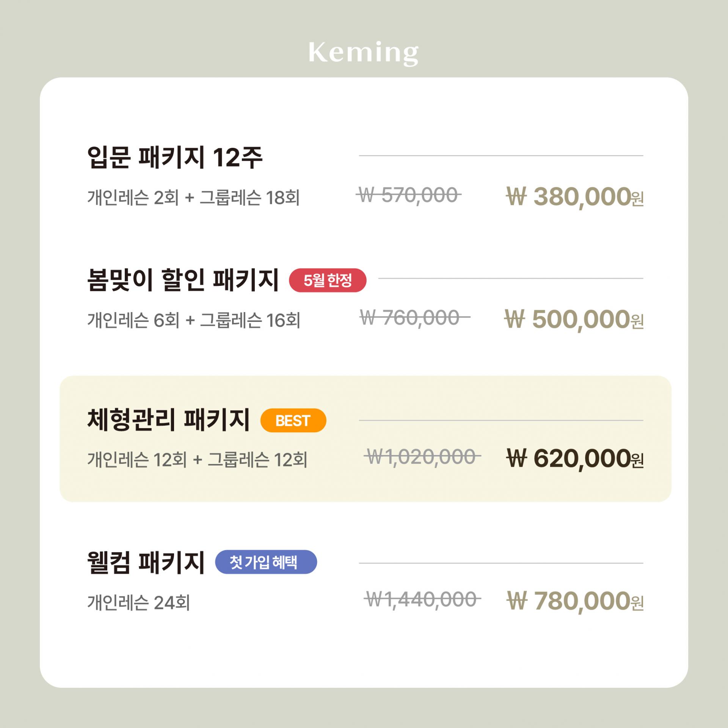The width and height of the screenshot is (728, 728).
Task: Click the crossed-out ₩ 760,000 price
Action: (x=415, y=318)
